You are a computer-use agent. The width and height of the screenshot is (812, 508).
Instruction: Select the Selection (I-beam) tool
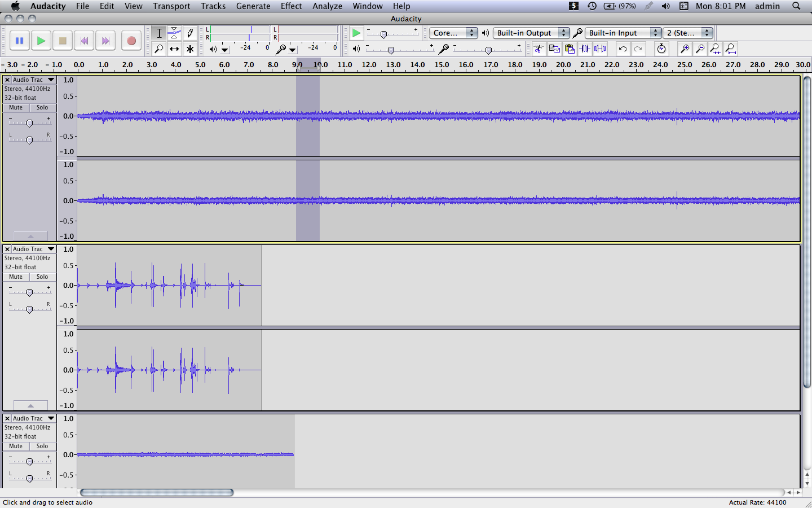point(159,33)
